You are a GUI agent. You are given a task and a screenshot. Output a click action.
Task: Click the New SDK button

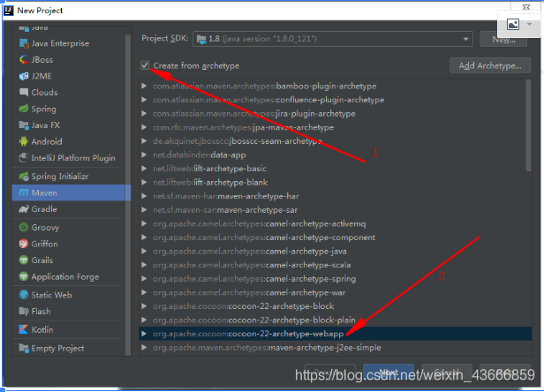click(x=503, y=39)
